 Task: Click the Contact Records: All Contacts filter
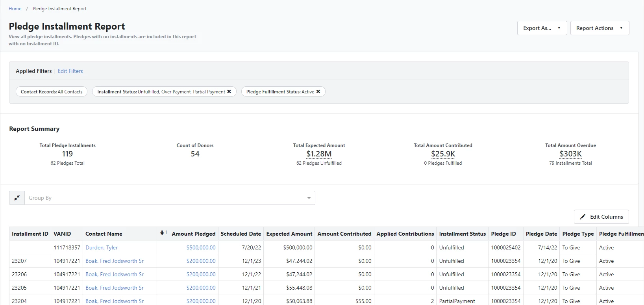point(52,91)
